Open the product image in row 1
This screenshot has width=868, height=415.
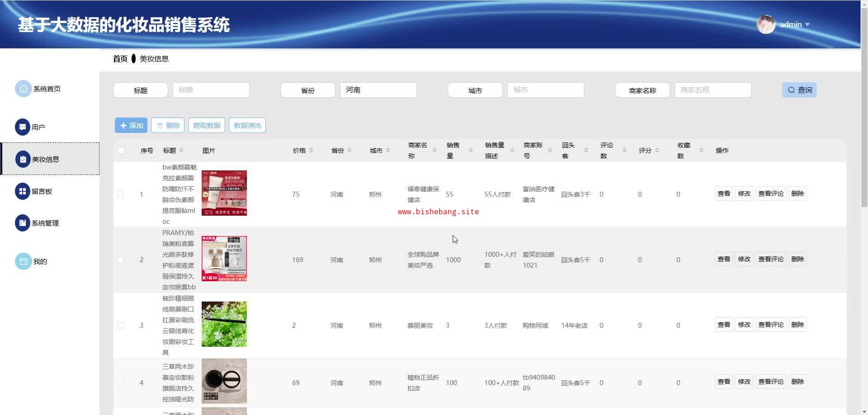(x=224, y=193)
